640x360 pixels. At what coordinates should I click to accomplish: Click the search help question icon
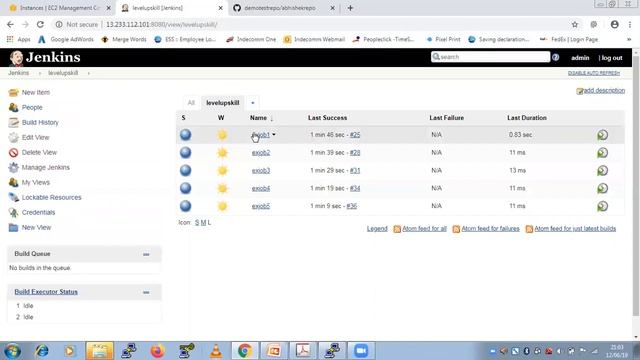point(556,58)
